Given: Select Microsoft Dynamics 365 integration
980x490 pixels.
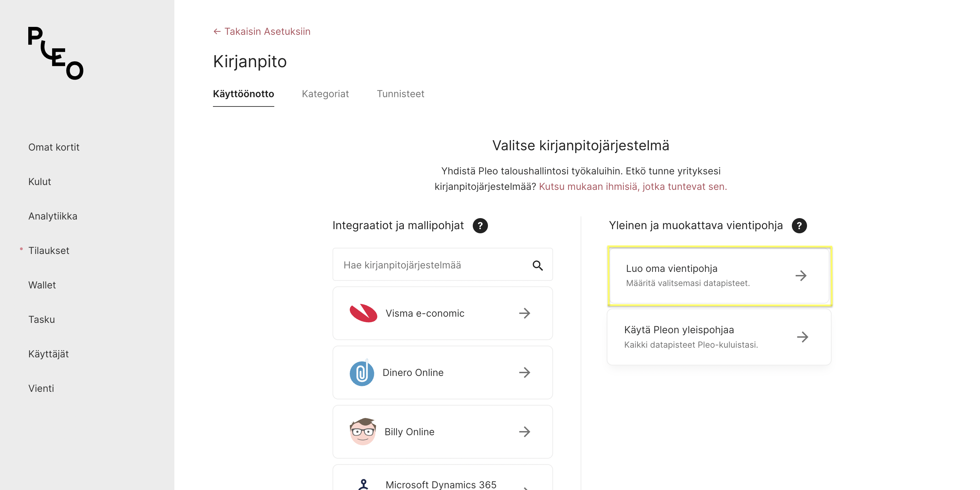Looking at the screenshot, I should pos(442,478).
